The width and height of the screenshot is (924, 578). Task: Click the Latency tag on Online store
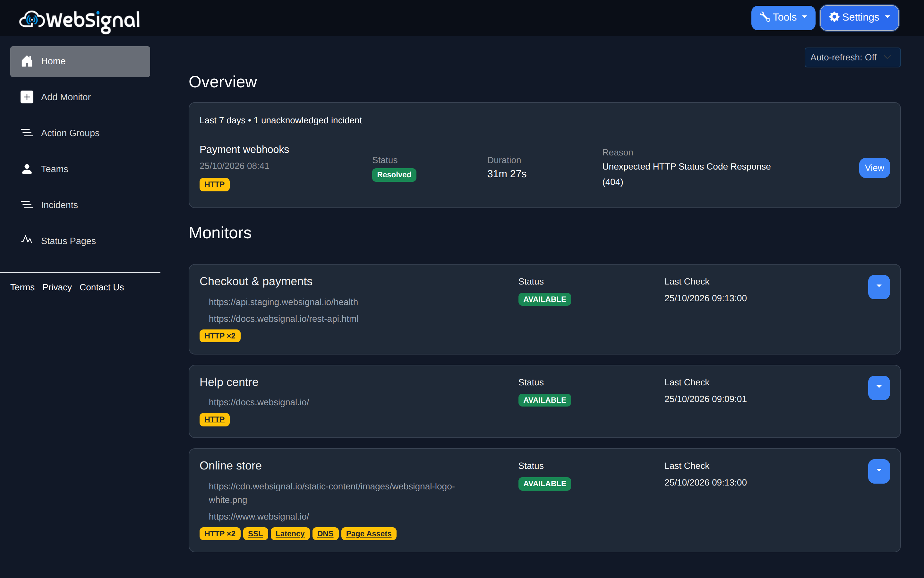[290, 534]
